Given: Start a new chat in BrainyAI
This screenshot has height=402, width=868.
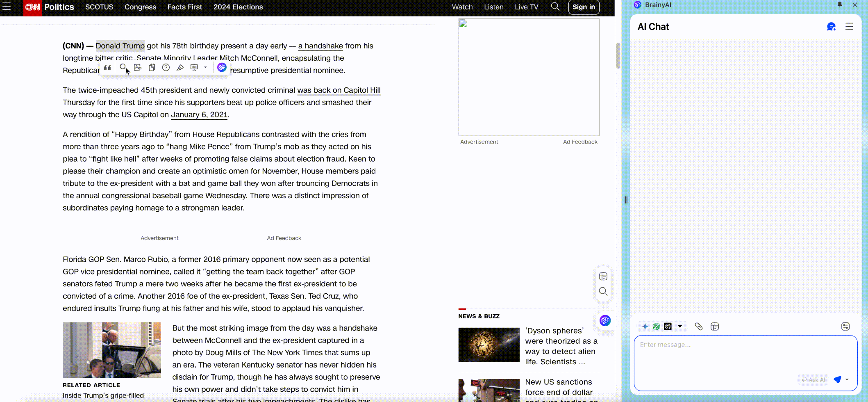Looking at the screenshot, I should pyautogui.click(x=831, y=27).
